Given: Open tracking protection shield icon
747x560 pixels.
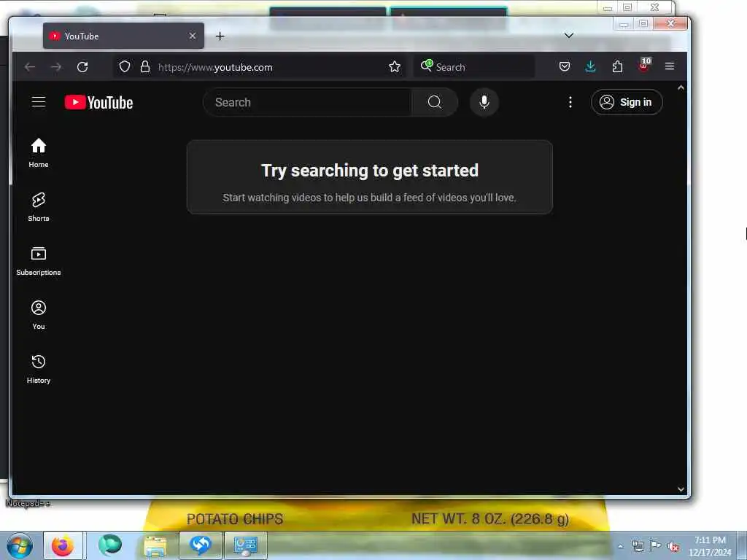Looking at the screenshot, I should (124, 66).
